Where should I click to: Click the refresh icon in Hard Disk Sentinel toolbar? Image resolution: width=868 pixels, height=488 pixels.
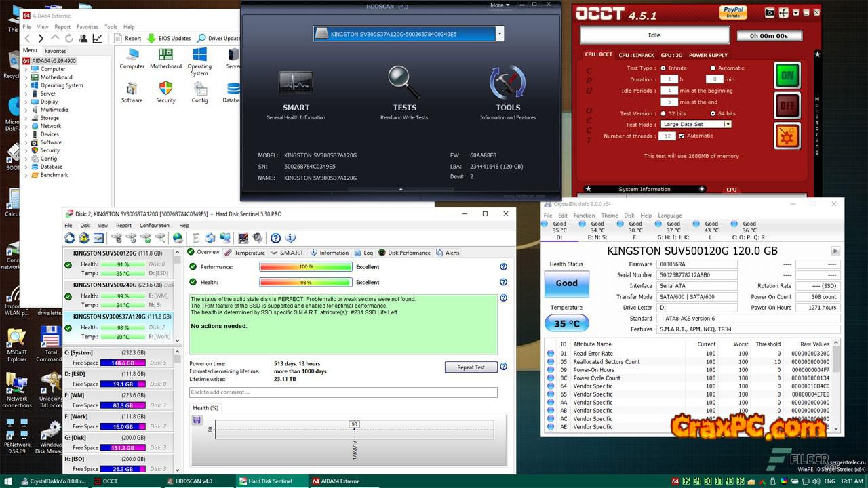(70, 238)
